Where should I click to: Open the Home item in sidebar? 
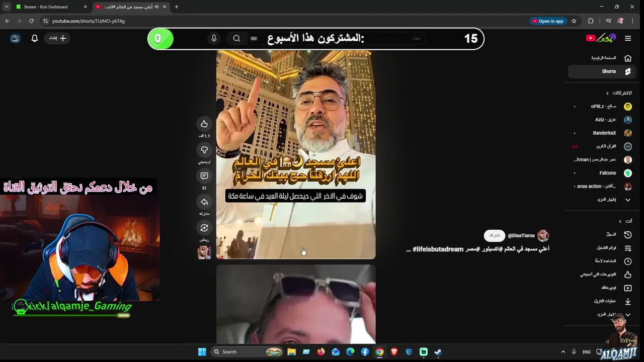(601, 58)
